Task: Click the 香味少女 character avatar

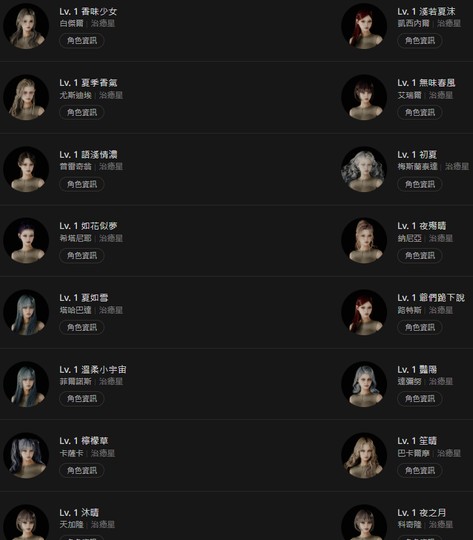Action: point(26,26)
